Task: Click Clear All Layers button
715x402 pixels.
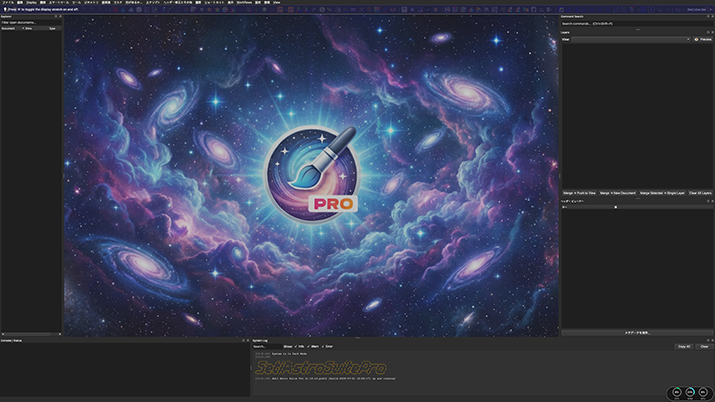Action: 700,193
